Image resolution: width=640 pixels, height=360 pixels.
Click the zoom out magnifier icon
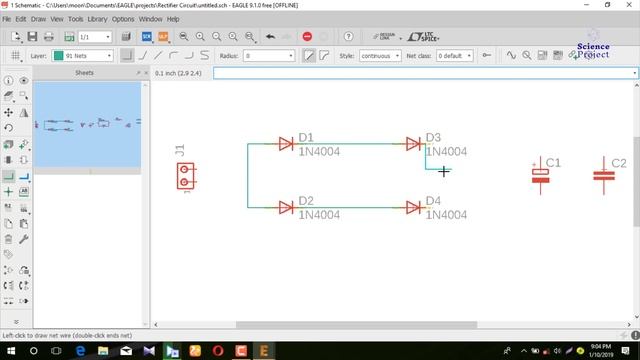pyautogui.click(x=216, y=37)
